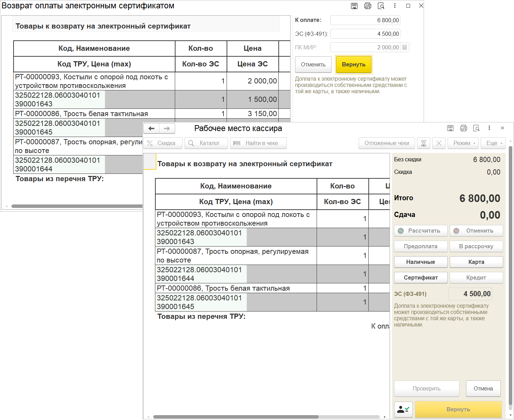Open print preview in Рабочее место кассира
Screen dimensions: 514x420
coord(476,128)
